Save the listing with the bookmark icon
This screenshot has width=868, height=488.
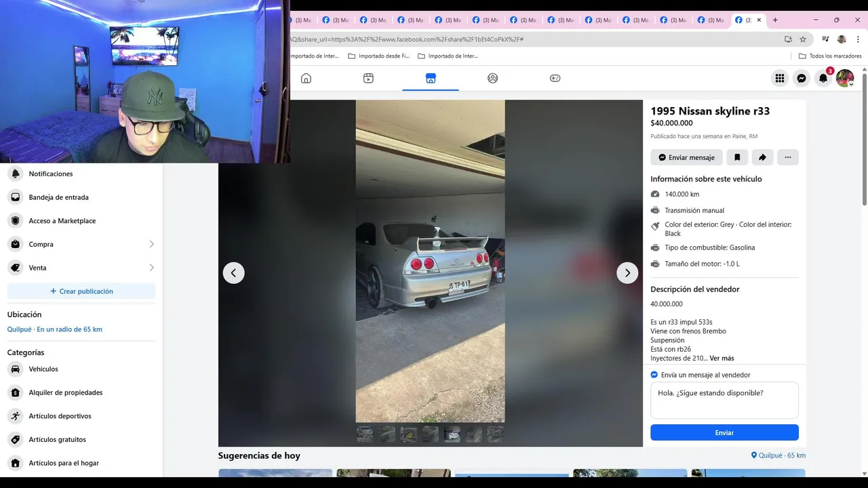pyautogui.click(x=737, y=157)
